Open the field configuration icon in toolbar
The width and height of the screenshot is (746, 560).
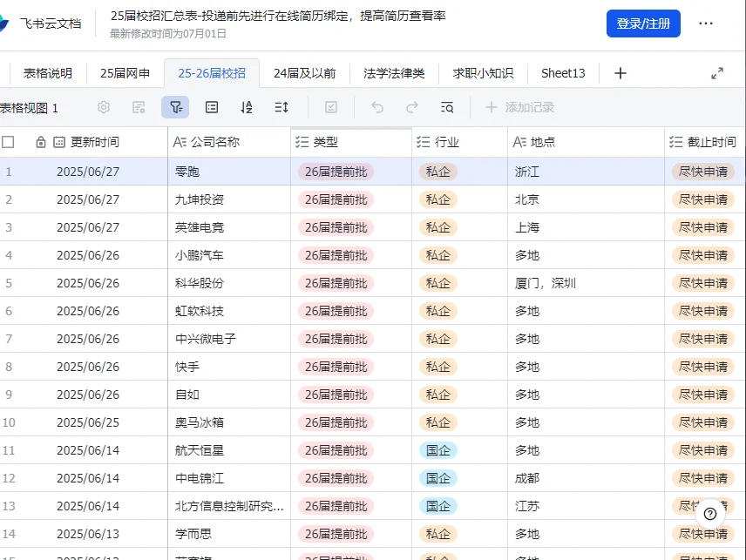coord(139,107)
